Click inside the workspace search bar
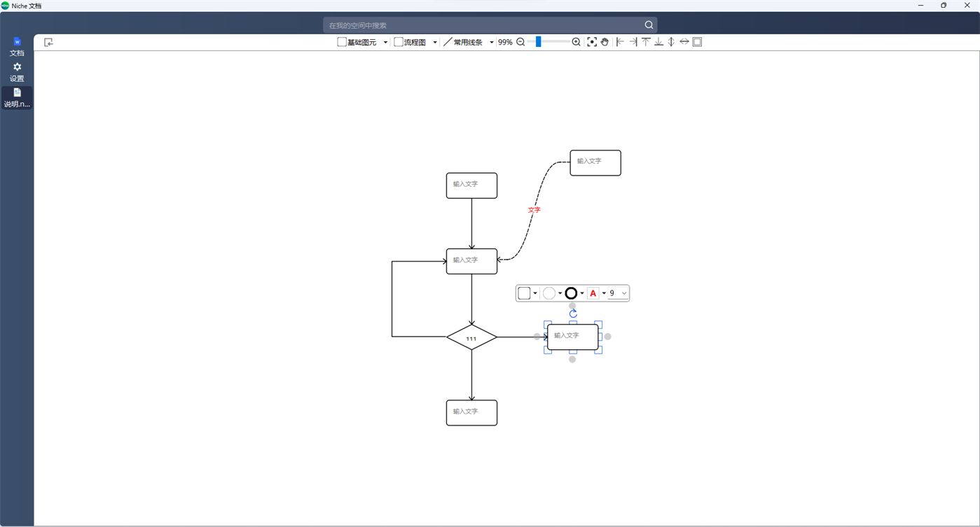 tap(483, 24)
